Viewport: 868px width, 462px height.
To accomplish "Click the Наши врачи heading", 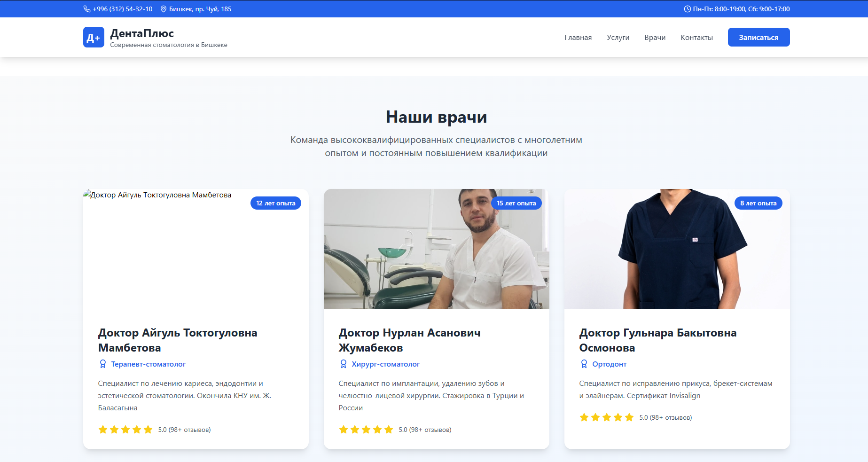I will coord(437,117).
